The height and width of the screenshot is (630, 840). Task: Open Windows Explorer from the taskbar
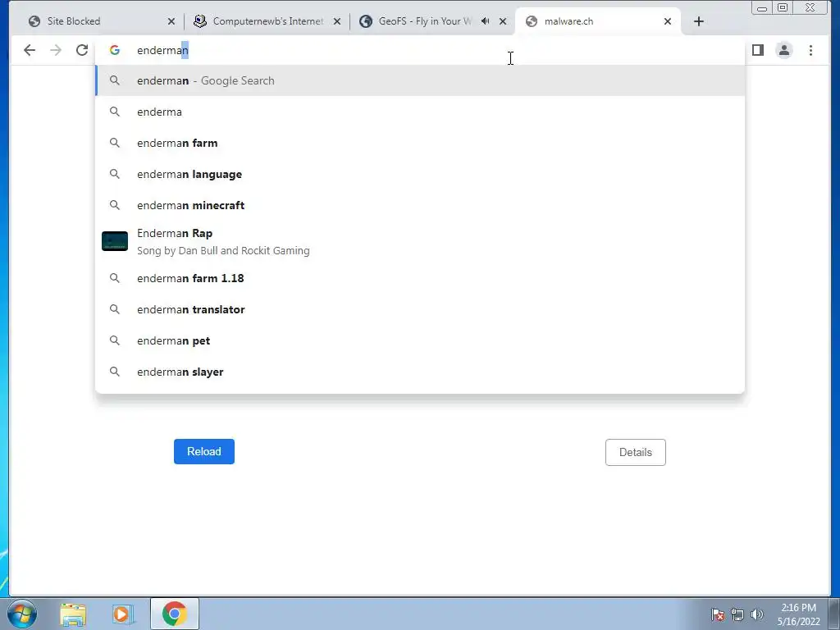(73, 614)
